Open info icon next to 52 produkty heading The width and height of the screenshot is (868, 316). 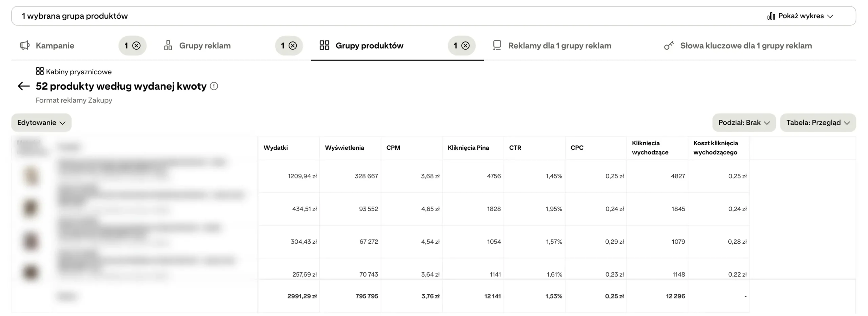tap(214, 86)
